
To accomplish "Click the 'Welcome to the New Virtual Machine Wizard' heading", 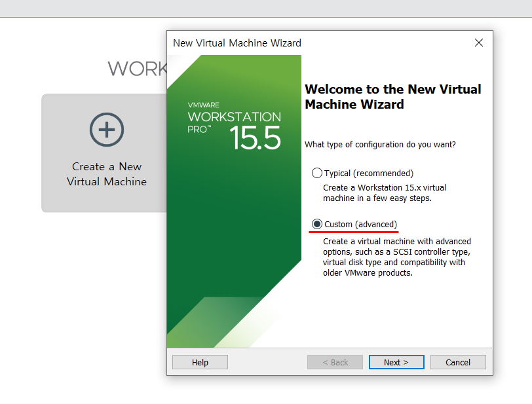I will (x=393, y=97).
